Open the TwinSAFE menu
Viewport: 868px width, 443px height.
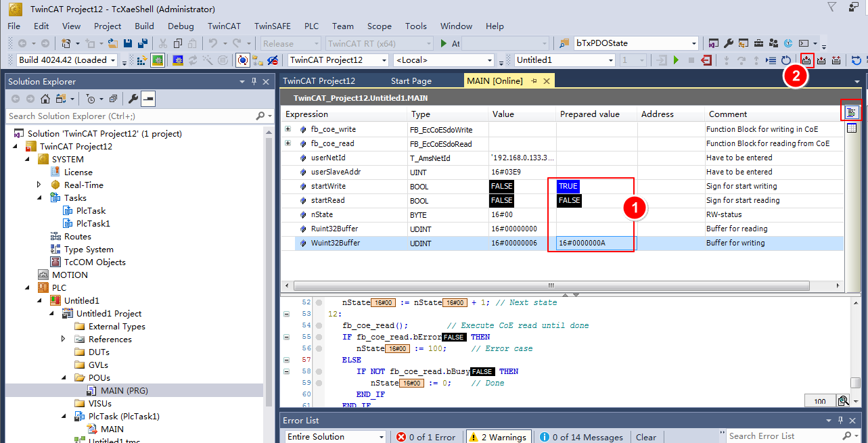(x=273, y=26)
